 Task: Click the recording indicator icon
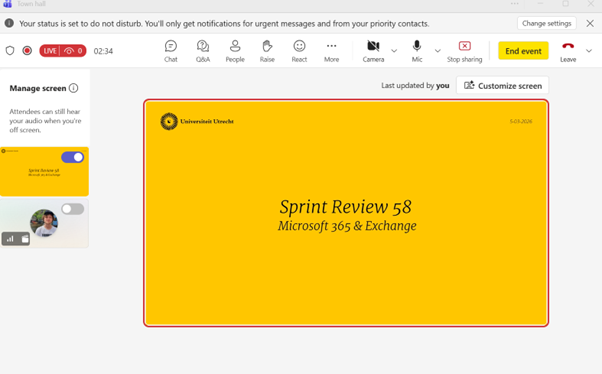[27, 51]
